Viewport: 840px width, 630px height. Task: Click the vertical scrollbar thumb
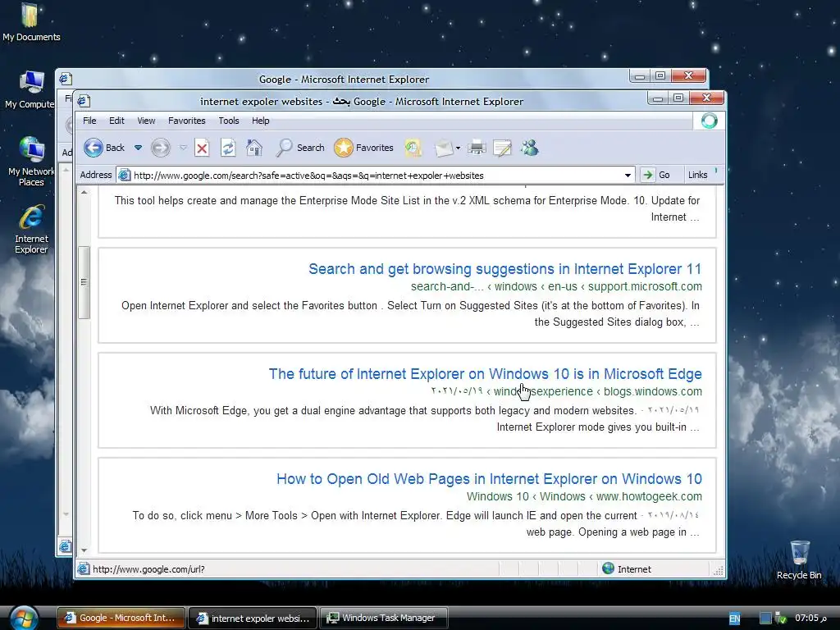tap(84, 282)
